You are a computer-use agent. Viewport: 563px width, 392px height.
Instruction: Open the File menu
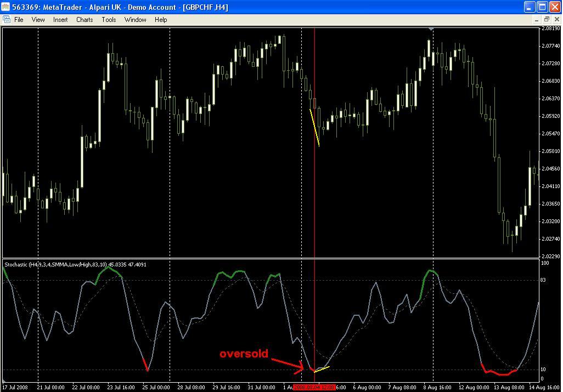click(x=19, y=19)
